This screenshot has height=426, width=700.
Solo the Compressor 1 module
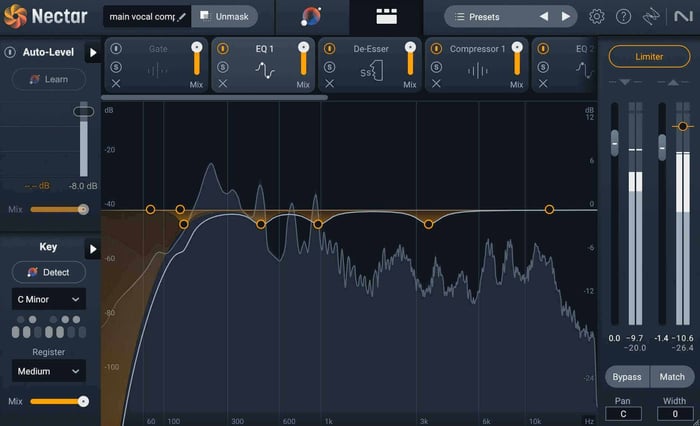[436, 67]
